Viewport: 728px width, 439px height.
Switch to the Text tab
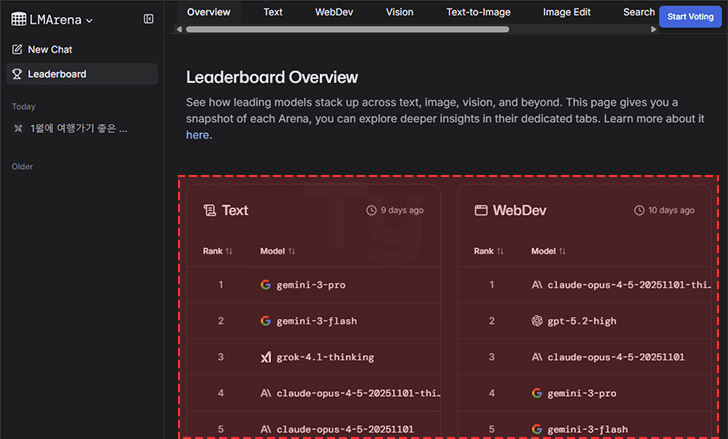pos(273,12)
